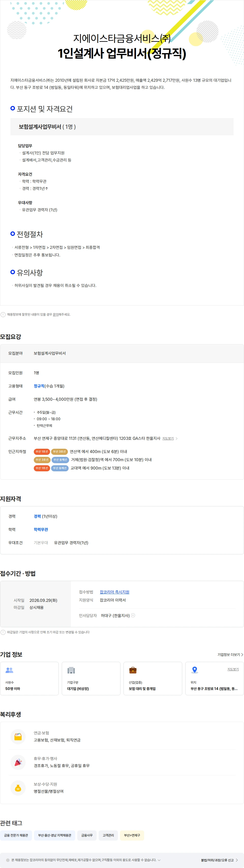Open 불법/허위/과장/오류 신고 report link

pyautogui.click(x=219, y=860)
